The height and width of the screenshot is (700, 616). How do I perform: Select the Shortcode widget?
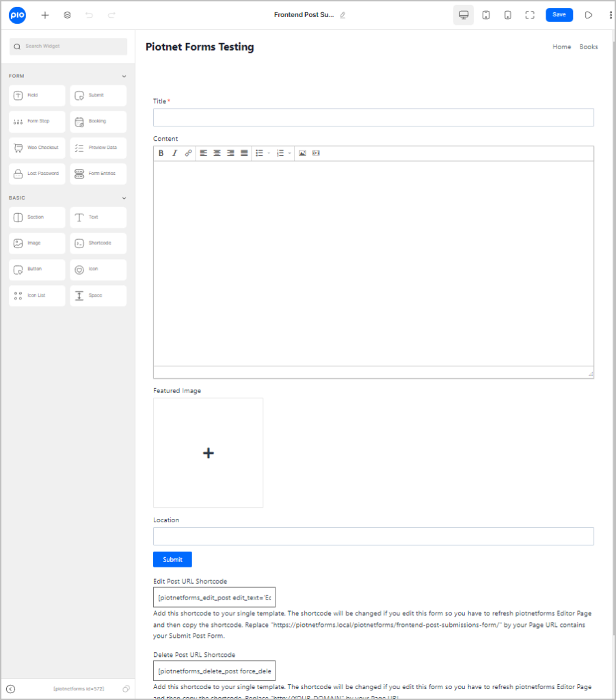[x=98, y=243]
